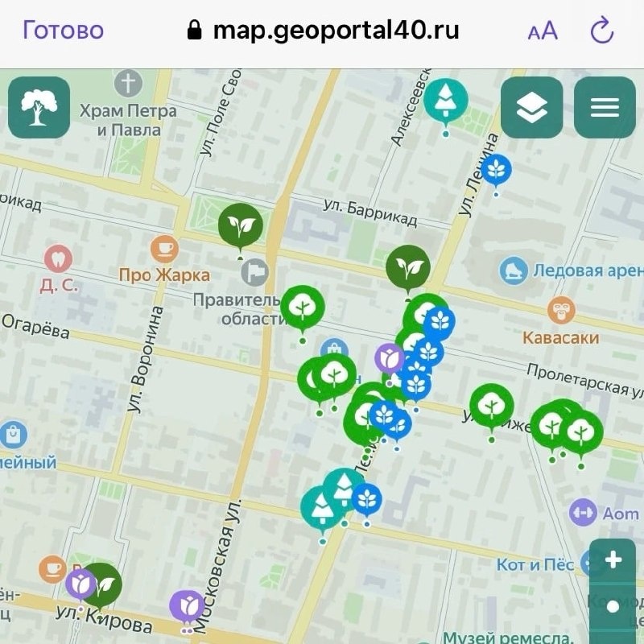
Task: Select the purple tulip marker near Московская ул.
Action: (187, 606)
